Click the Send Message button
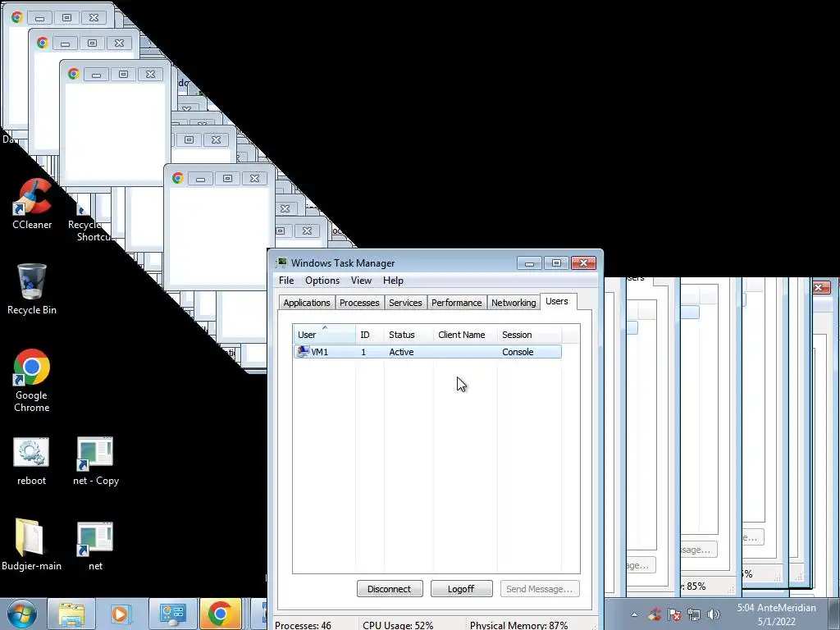The image size is (840, 630). tap(540, 589)
